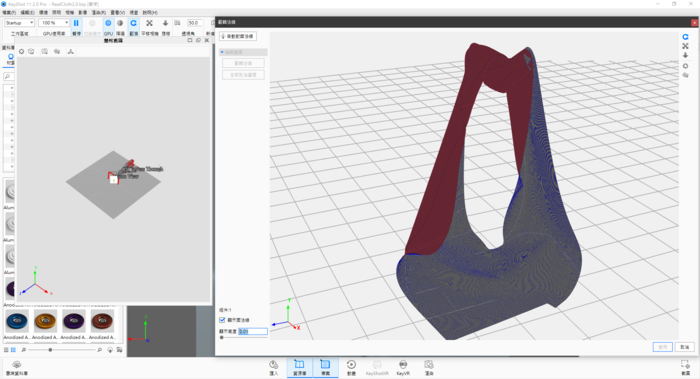700x379 pixels.
Task: Open the Help menu in menu bar
Action: [x=150, y=12]
